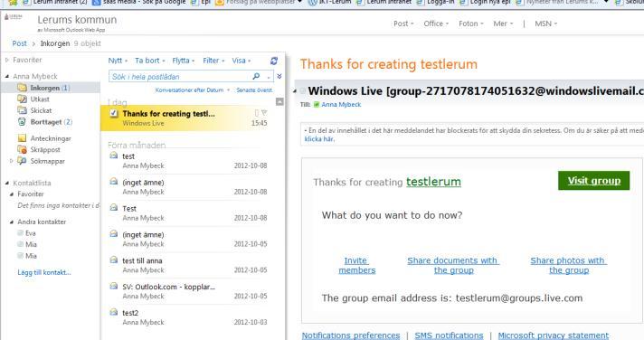The width and height of the screenshot is (644, 340).
Task: Open the Post top menu
Action: coord(403,24)
